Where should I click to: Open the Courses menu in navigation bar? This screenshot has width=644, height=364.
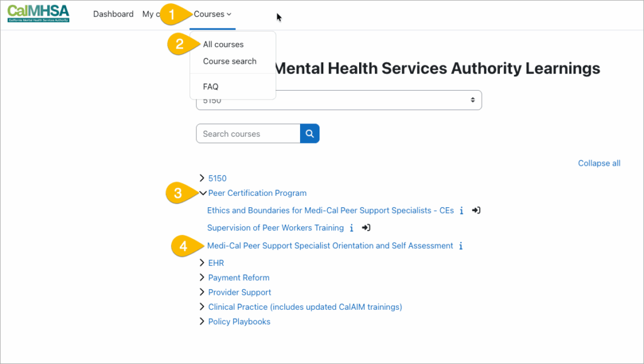click(x=213, y=14)
